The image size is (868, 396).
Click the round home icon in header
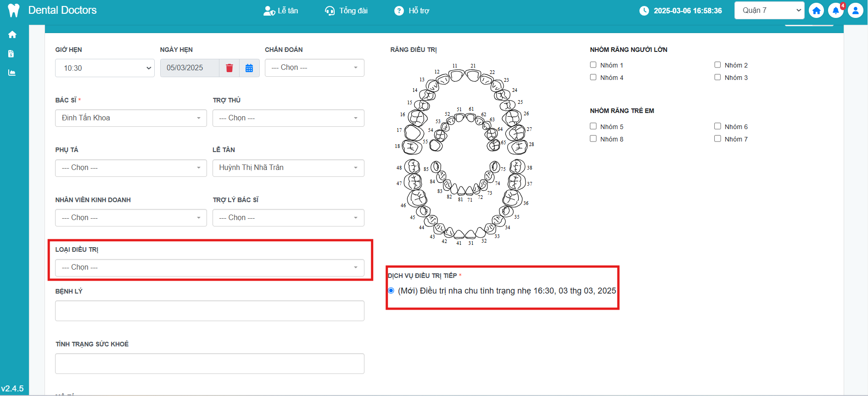tap(816, 11)
